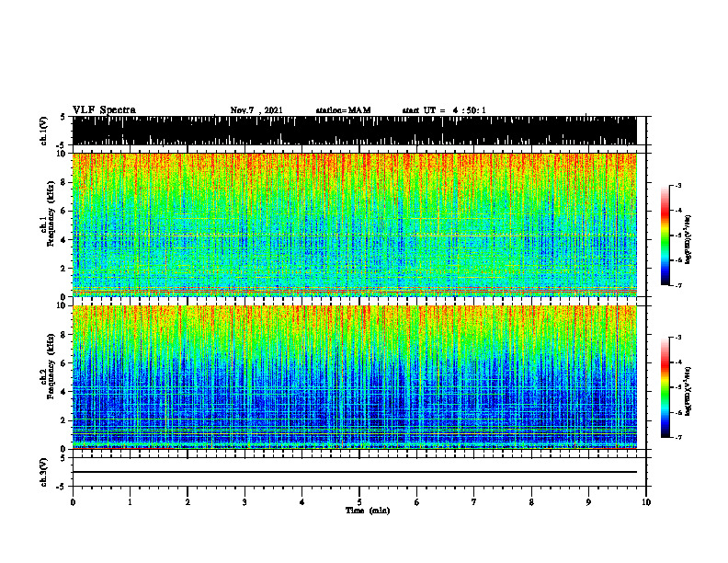
Task: Click time axis tick label "2"
Action: coord(188,502)
